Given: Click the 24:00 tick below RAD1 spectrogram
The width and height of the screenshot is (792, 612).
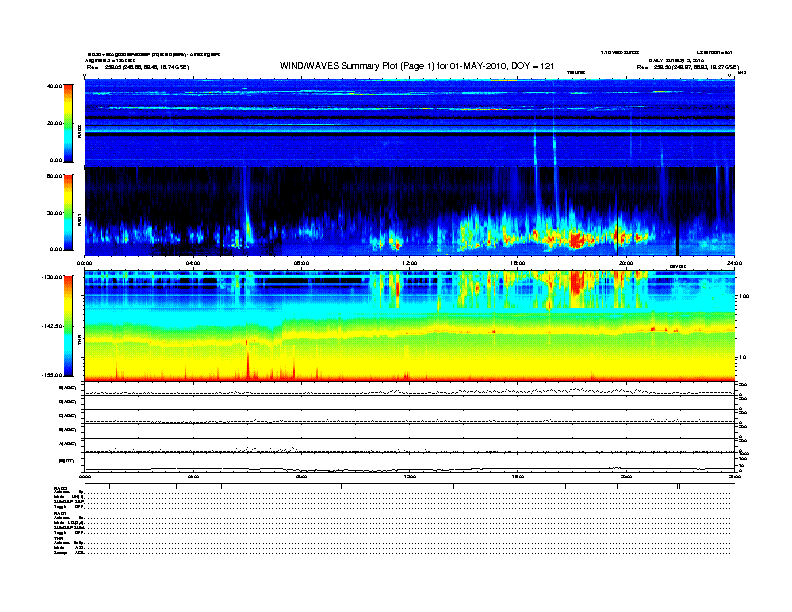Looking at the screenshot, I should click(734, 263).
